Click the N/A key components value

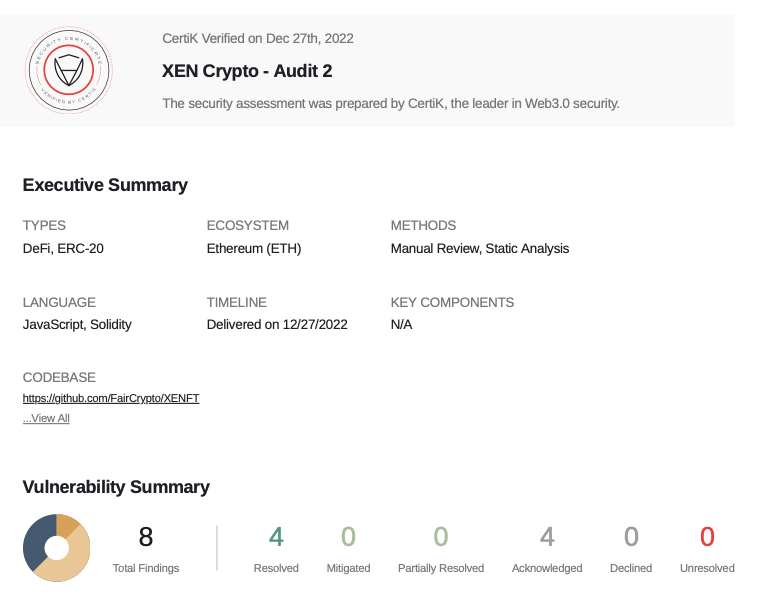[401, 324]
